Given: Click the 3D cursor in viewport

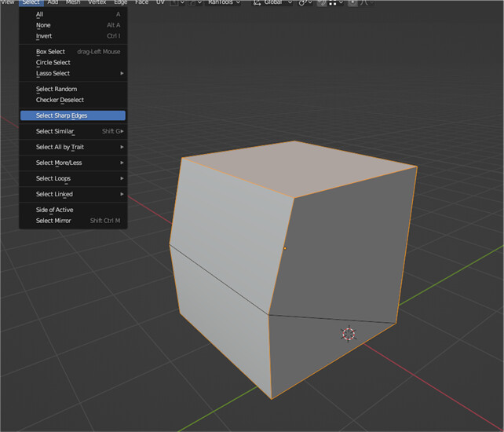Looking at the screenshot, I should click(349, 334).
